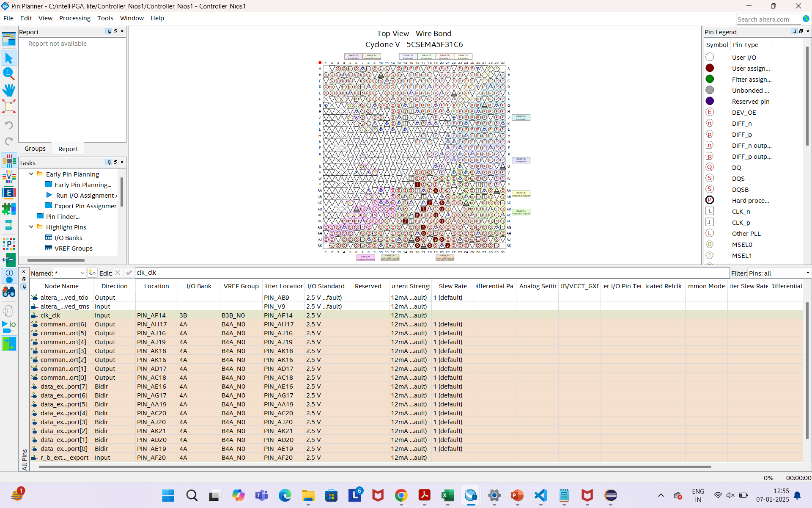Image resolution: width=812 pixels, height=508 pixels.
Task: Select the arrow Selection tool
Action: click(x=9, y=58)
